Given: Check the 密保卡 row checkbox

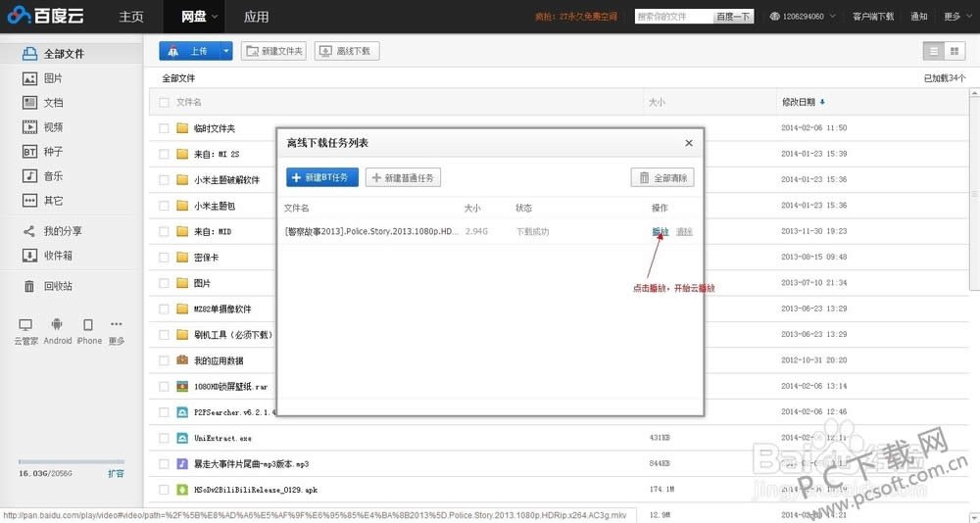Looking at the screenshot, I should click(x=164, y=258).
